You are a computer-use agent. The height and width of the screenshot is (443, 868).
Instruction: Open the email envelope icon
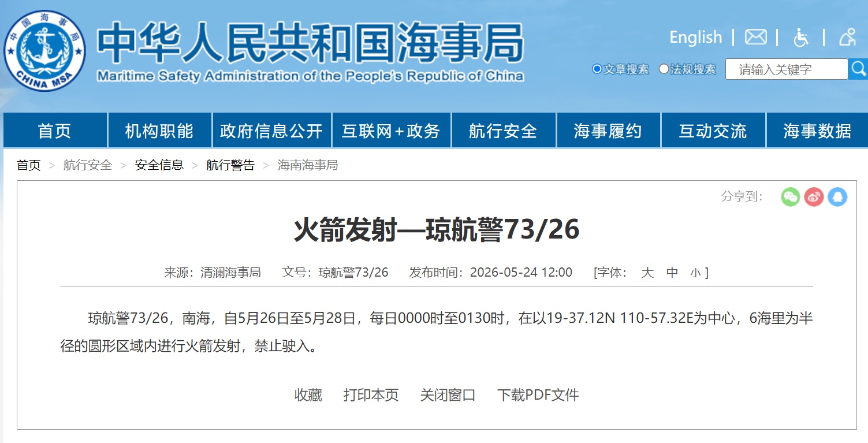click(x=755, y=38)
